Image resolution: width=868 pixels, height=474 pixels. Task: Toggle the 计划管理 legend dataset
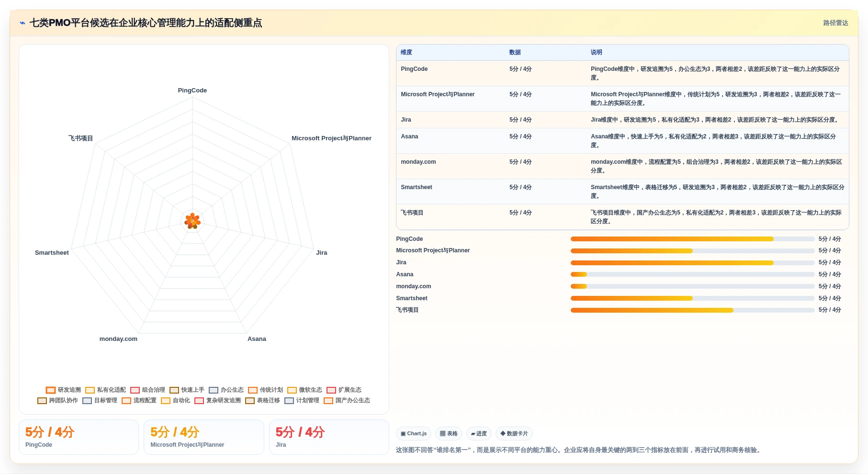click(302, 401)
